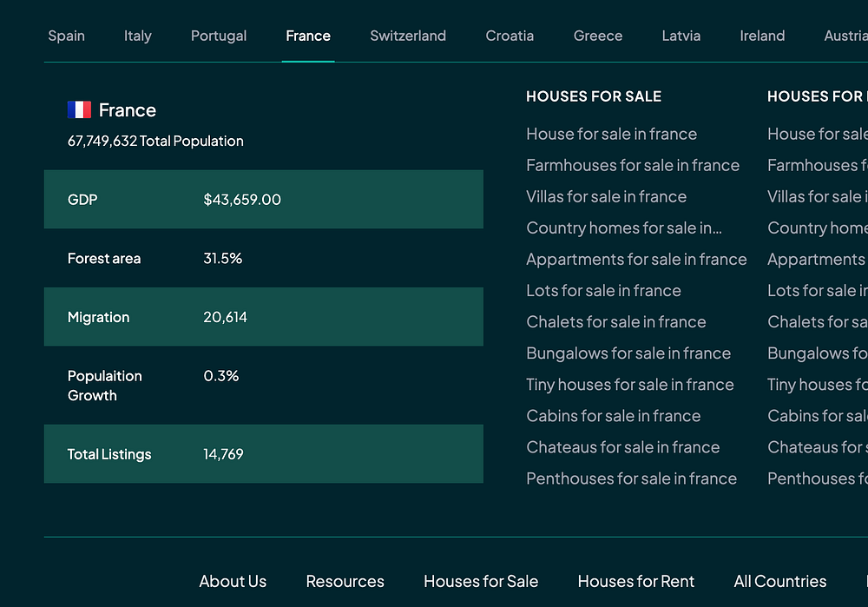Click Resources in the footer menu
Image resolution: width=868 pixels, height=607 pixels.
[x=345, y=582]
